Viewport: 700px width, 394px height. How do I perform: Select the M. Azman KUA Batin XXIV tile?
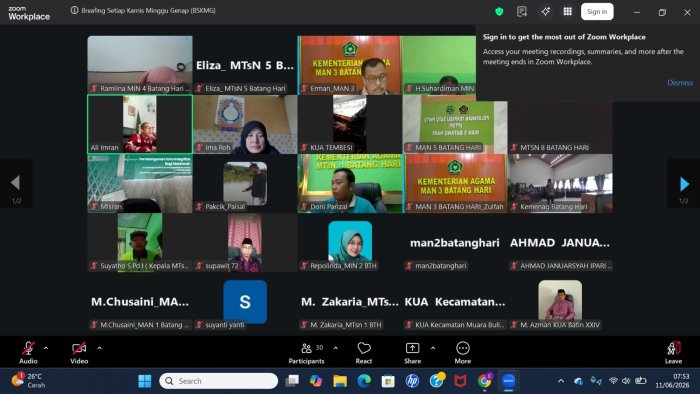click(x=560, y=302)
